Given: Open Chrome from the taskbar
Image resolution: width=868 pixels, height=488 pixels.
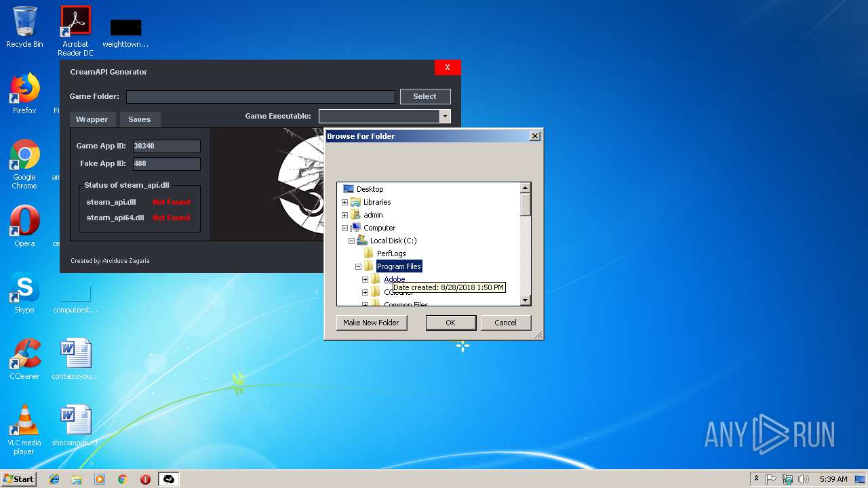Looking at the screenshot, I should 123,479.
